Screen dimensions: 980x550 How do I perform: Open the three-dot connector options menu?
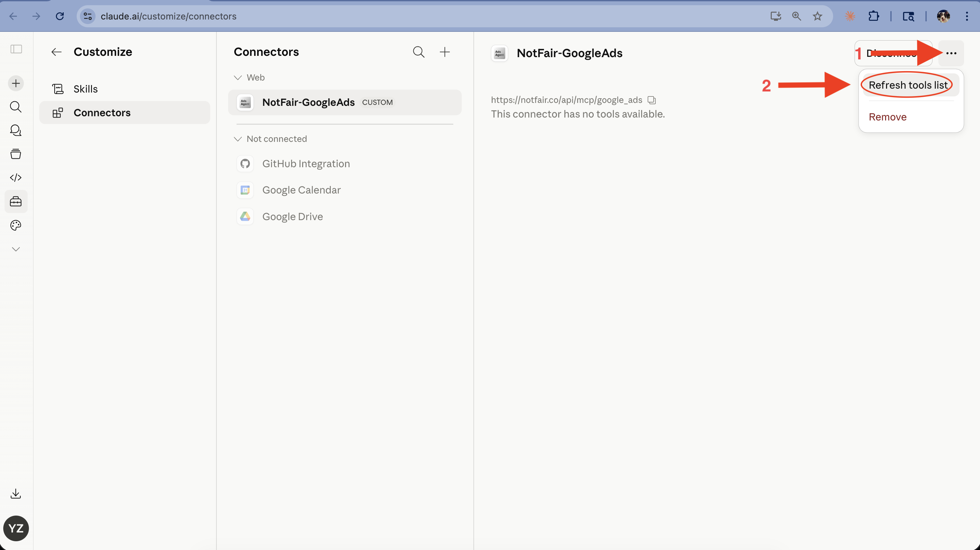[x=951, y=53]
